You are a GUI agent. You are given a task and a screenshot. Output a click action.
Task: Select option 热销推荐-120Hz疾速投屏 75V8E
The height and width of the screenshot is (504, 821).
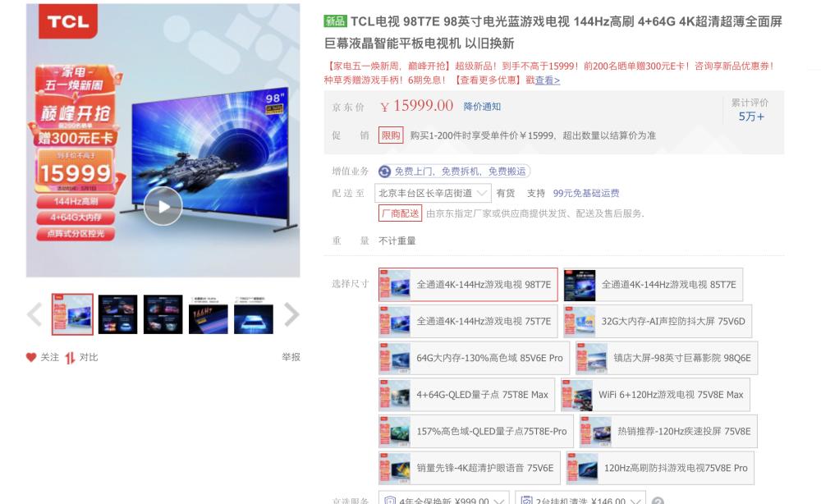[668, 431]
